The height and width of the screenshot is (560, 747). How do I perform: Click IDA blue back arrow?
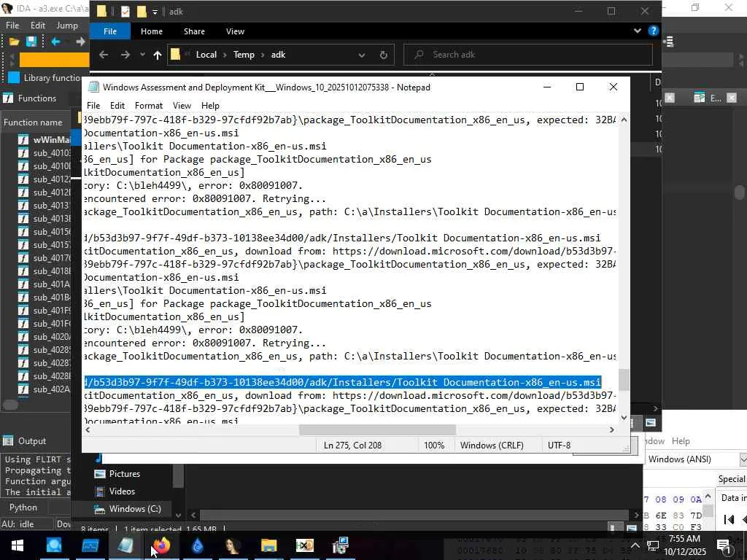pyautogui.click(x=55, y=42)
